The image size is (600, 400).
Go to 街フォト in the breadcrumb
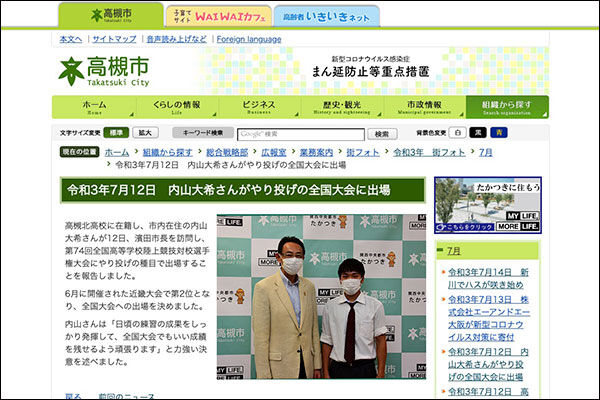pyautogui.click(x=363, y=152)
